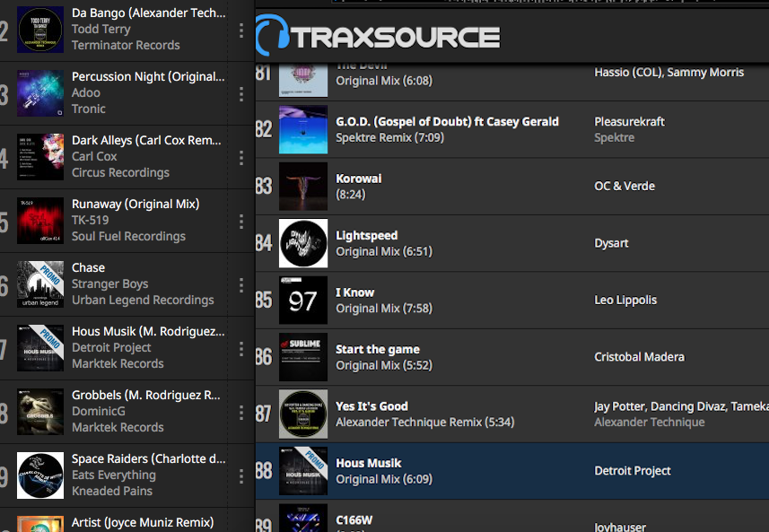
Task: Open Hassio (COL), Sammy Morris artist link
Action: point(669,73)
